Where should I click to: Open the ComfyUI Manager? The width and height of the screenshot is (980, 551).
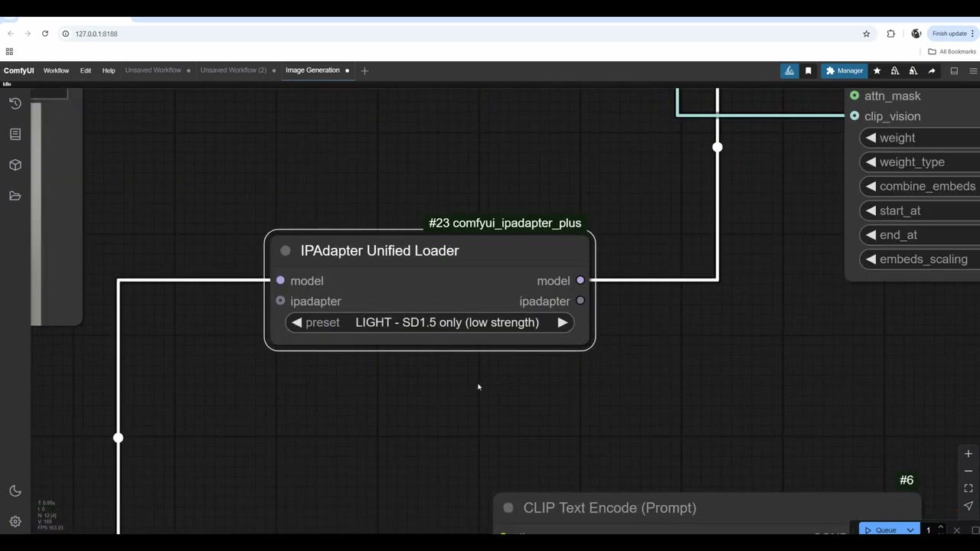(844, 70)
